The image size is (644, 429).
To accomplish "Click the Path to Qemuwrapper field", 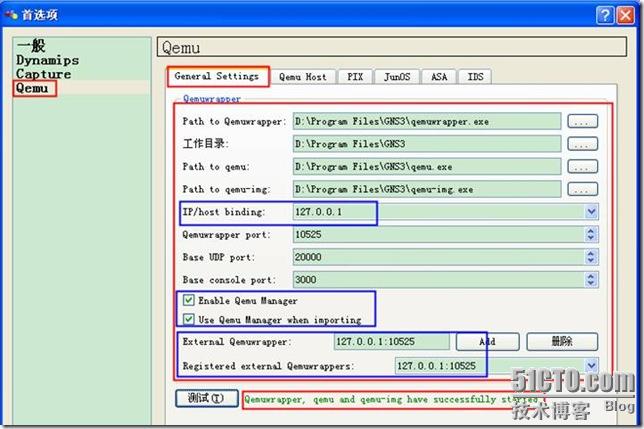I will coord(427,122).
